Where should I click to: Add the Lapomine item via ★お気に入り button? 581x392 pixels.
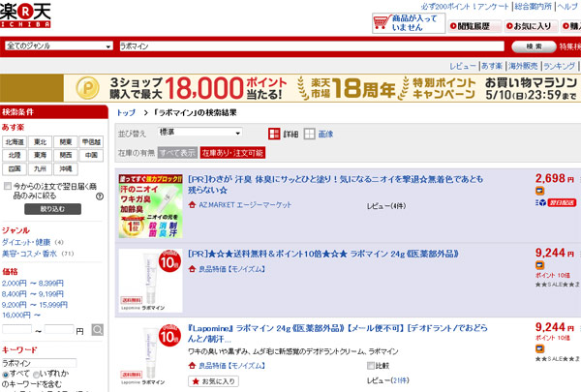coord(213,381)
